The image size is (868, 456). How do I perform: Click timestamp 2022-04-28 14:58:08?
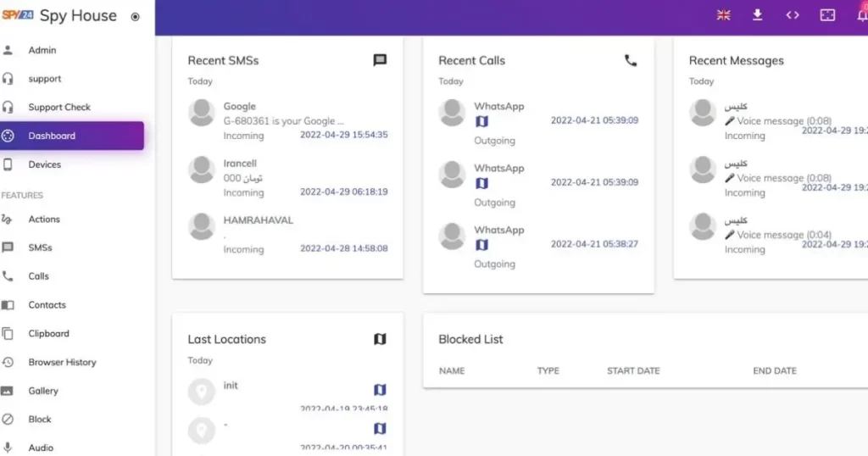click(x=344, y=248)
